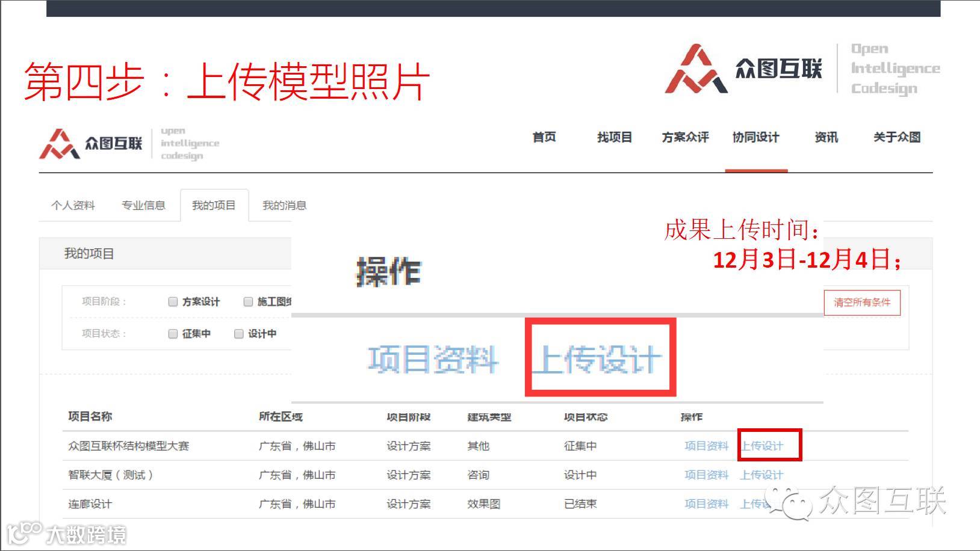Switch to the 专业信息 tab
The image size is (980, 551).
coord(143,206)
